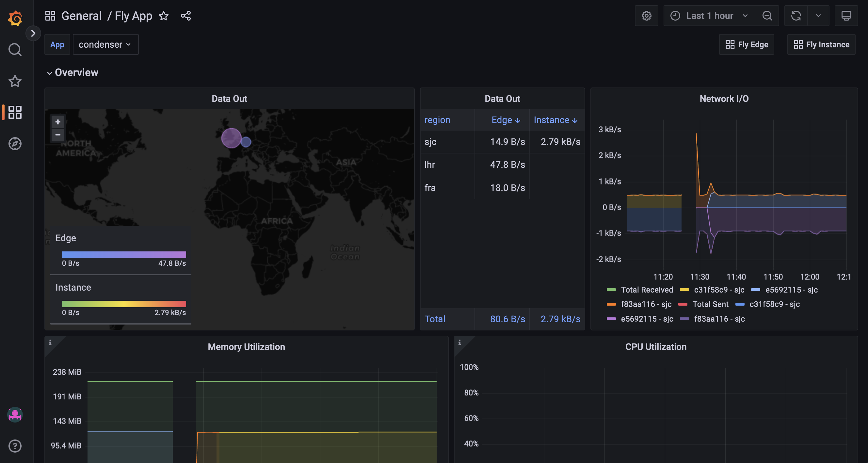Viewport: 868px width, 463px height.
Task: Click the Starred dashboards icon
Action: click(x=15, y=81)
